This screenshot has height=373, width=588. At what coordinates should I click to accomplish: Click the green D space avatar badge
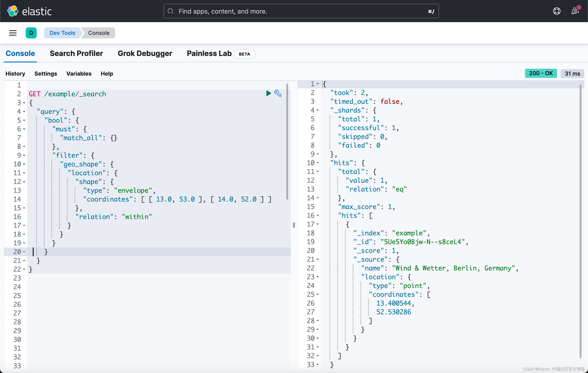coord(31,33)
